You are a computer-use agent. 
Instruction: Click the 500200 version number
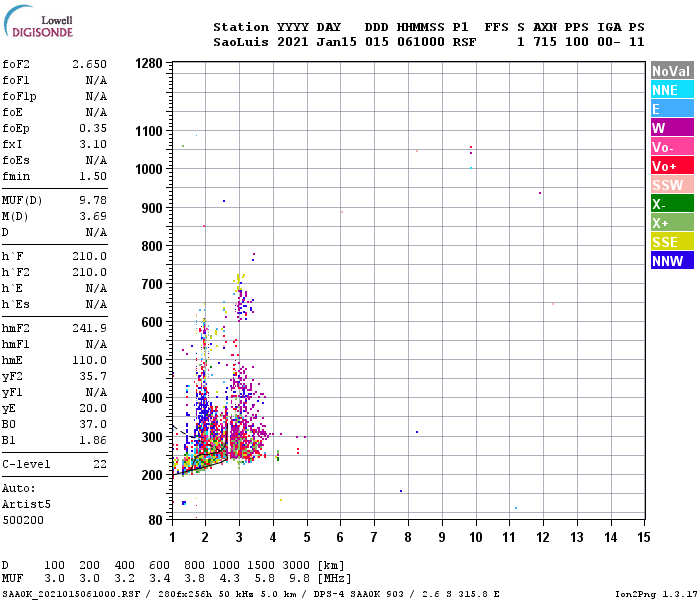(x=23, y=521)
